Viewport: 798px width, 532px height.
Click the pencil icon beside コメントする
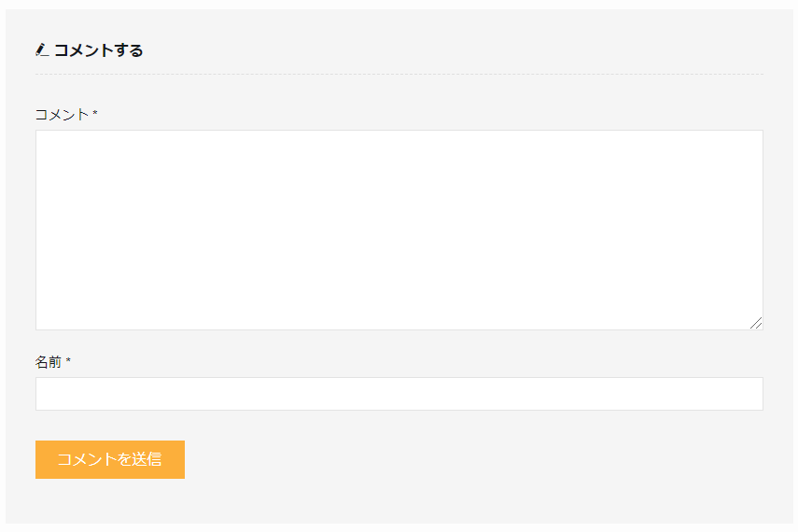(41, 49)
